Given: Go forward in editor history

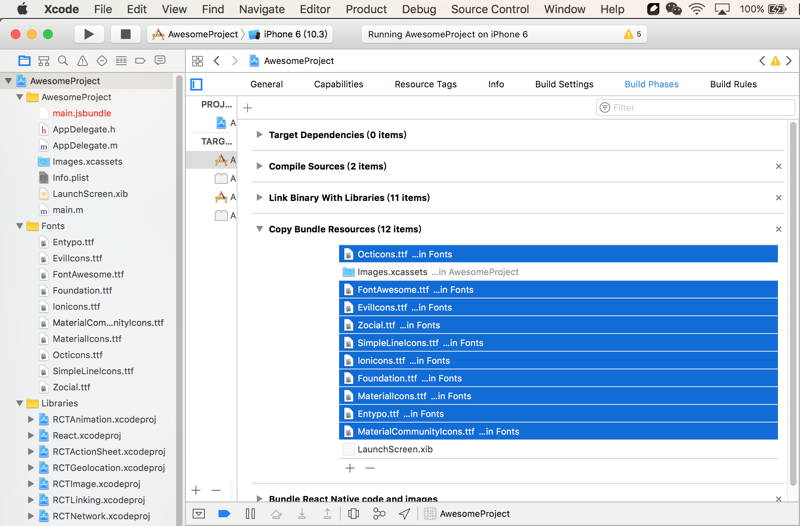Looking at the screenshot, I should pos(235,61).
